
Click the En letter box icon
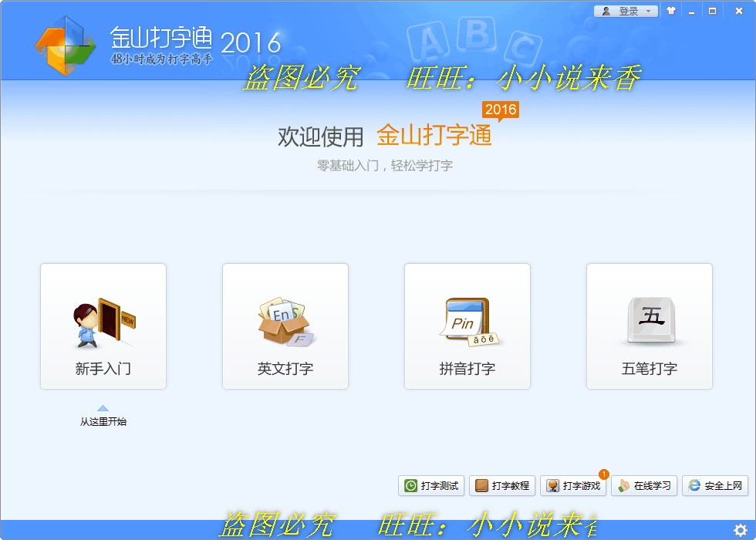[x=285, y=321]
